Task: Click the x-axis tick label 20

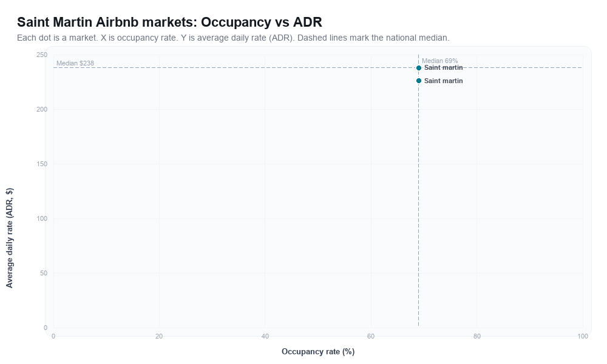Action: pyautogui.click(x=159, y=337)
